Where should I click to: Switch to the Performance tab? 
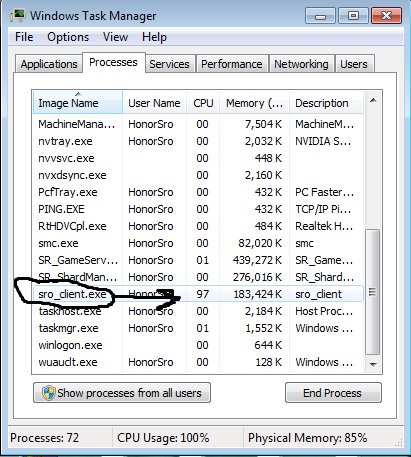coord(232,64)
